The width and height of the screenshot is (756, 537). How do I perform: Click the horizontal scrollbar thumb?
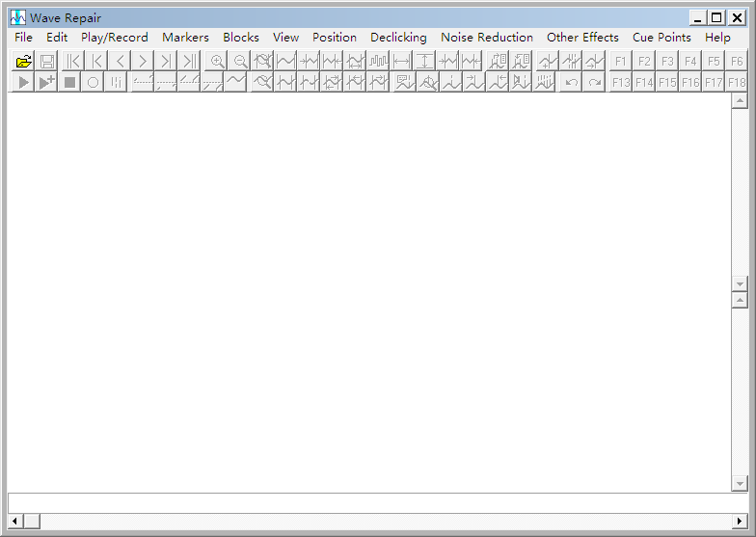(32, 521)
